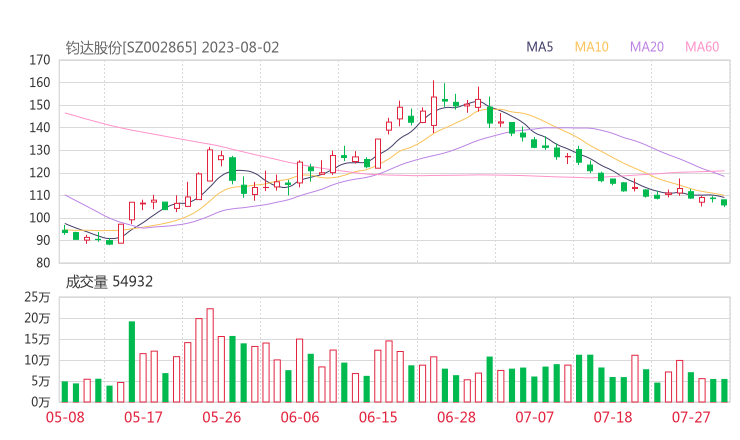Click the 120 price axis label

[x=40, y=173]
